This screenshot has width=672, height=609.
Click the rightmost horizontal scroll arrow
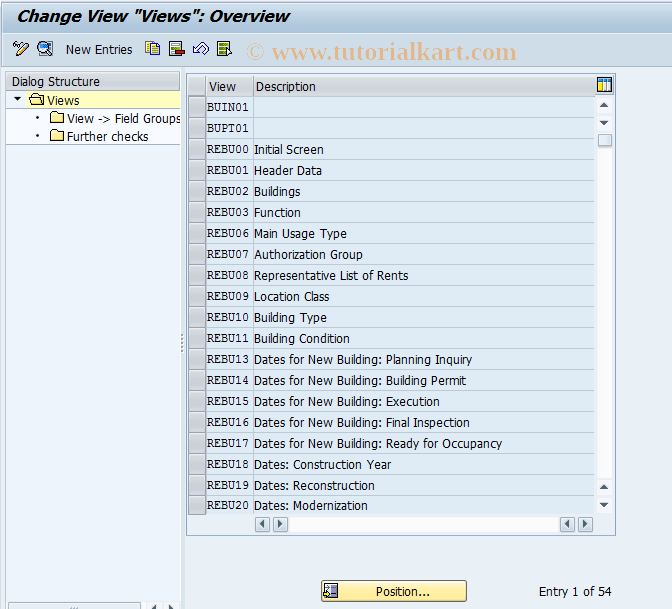(x=585, y=524)
